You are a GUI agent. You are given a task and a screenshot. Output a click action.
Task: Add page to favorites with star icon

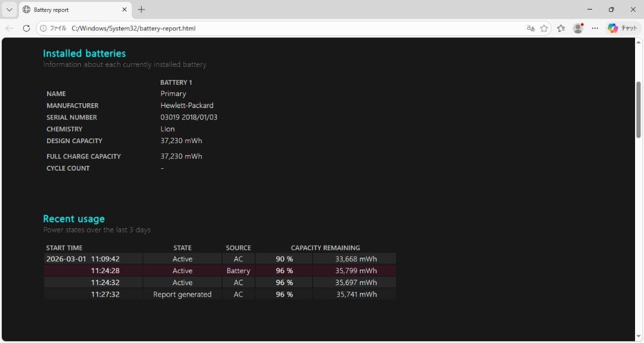(544, 28)
